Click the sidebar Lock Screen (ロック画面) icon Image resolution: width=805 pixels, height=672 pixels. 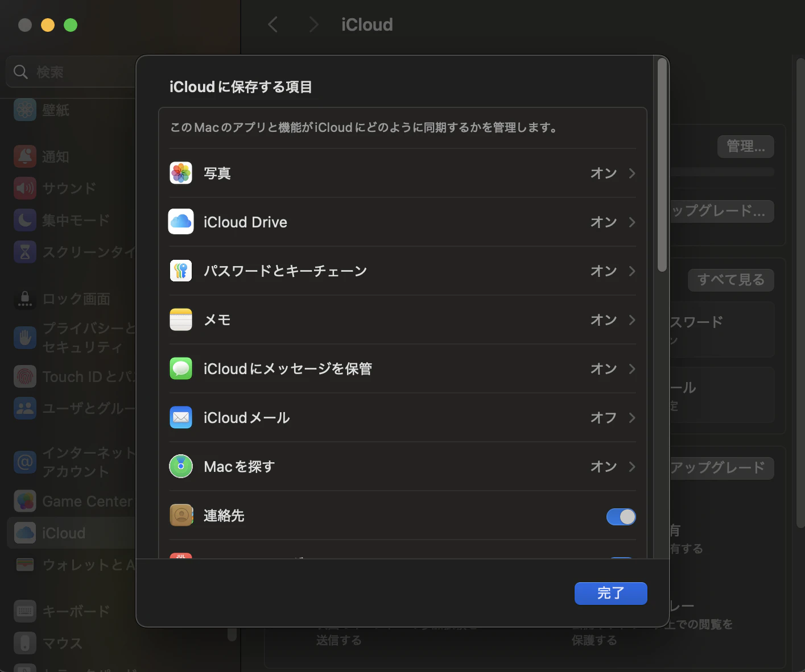click(x=25, y=298)
